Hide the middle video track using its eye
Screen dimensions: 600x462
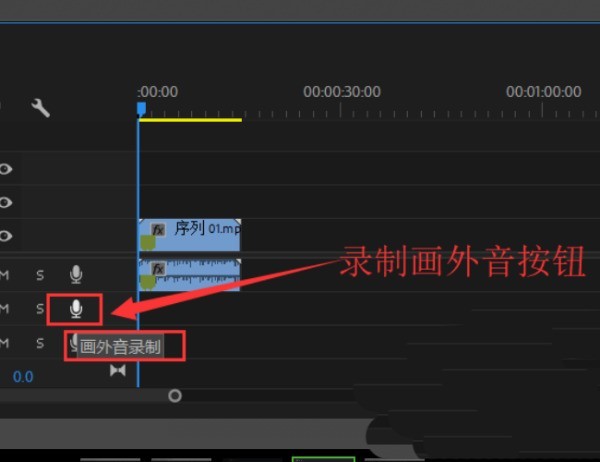(x=5, y=202)
